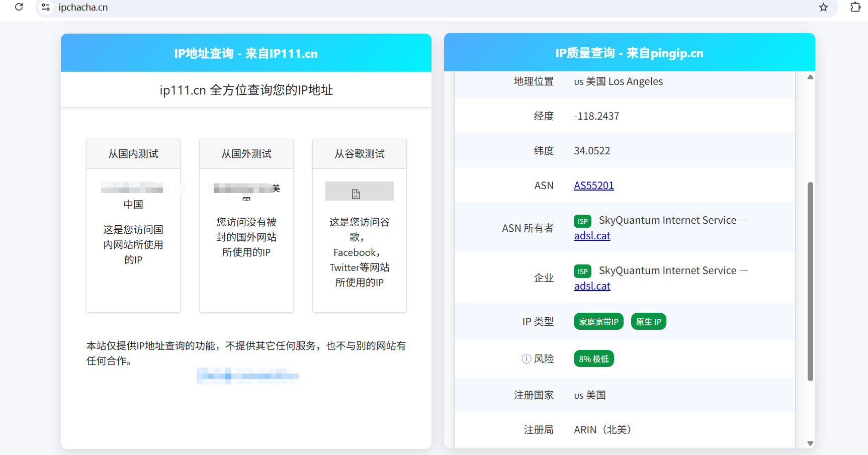
Task: Open adsl.cat link in 企业 row
Action: [x=592, y=286]
